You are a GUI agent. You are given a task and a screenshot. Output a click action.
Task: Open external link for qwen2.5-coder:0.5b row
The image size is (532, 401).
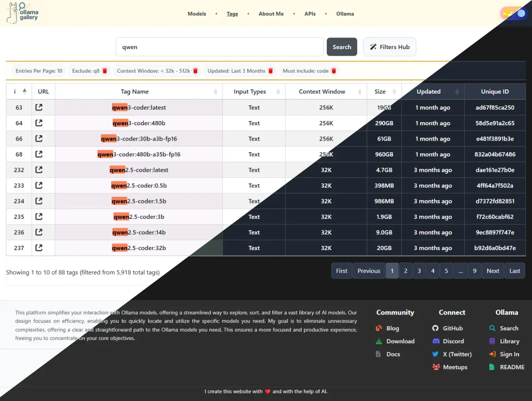pos(39,185)
